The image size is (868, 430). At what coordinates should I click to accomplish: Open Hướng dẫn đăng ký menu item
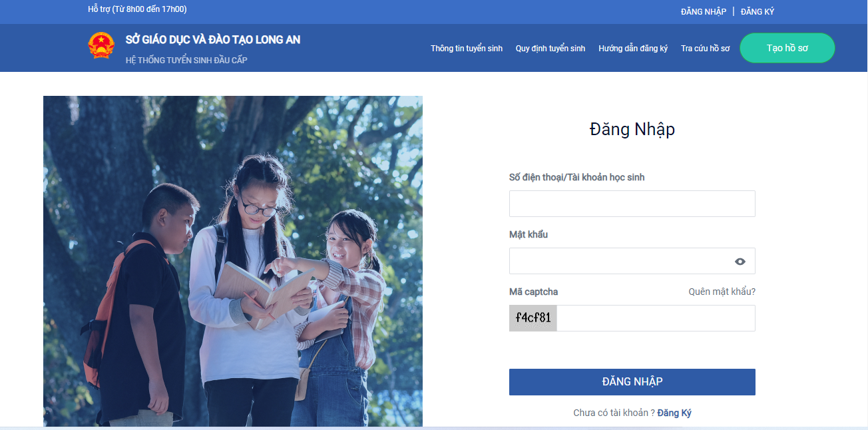pos(633,49)
